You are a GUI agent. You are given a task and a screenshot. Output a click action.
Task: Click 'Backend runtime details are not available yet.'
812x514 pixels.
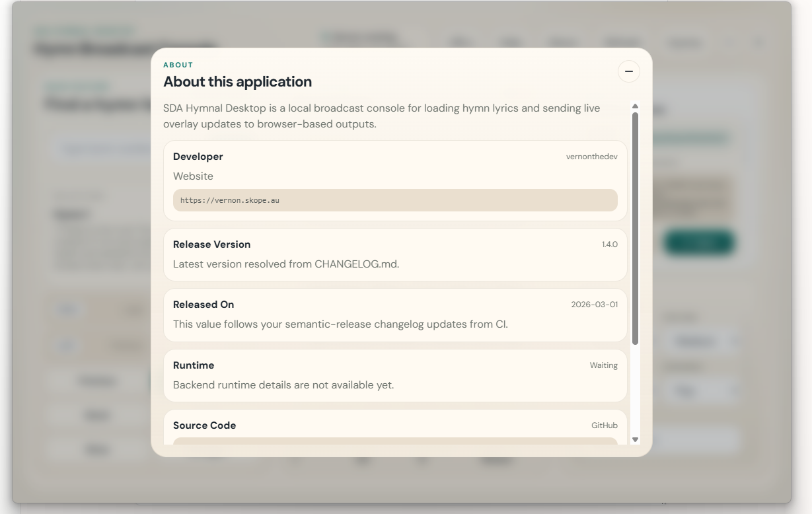coord(283,385)
